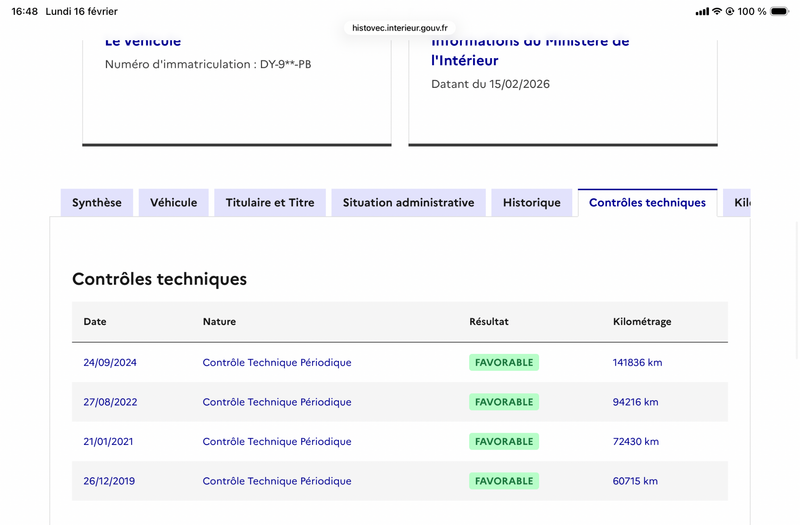
Task: Tap the 100 % battery percentage
Action: click(x=752, y=11)
